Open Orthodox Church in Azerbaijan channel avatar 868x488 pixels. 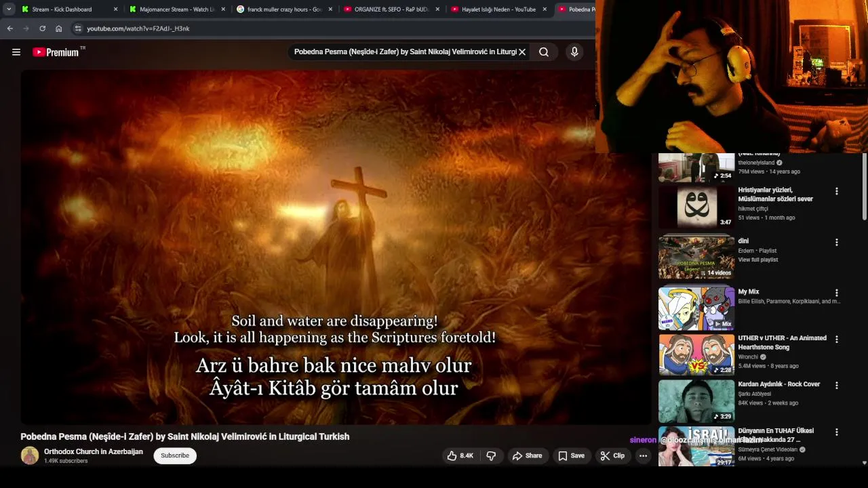click(x=30, y=455)
